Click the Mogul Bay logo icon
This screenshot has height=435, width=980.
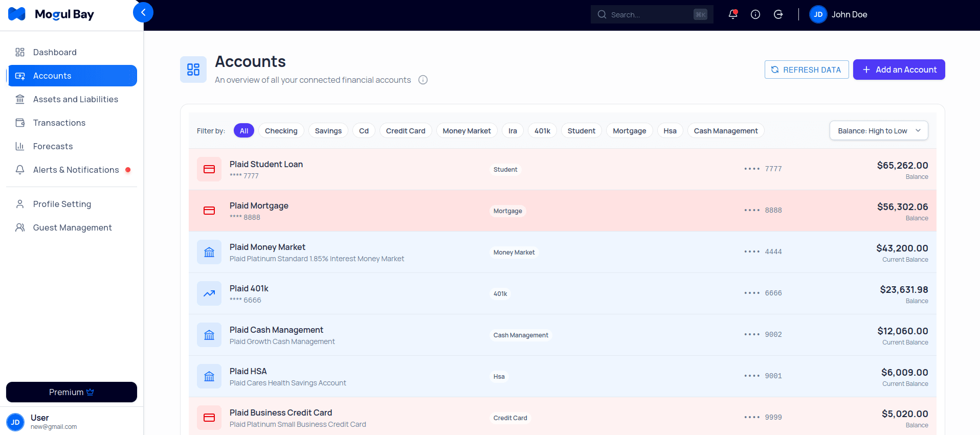coord(17,14)
